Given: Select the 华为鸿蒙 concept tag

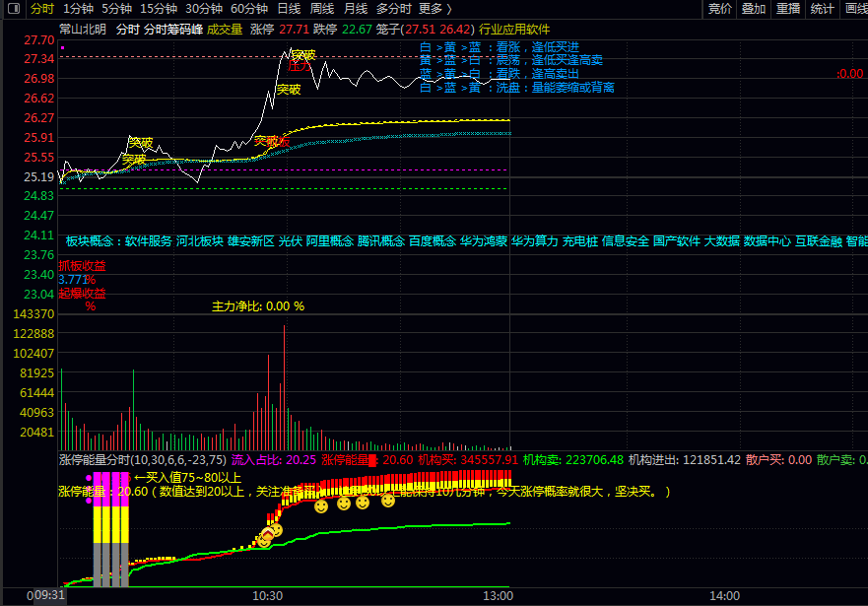Looking at the screenshot, I should (483, 240).
